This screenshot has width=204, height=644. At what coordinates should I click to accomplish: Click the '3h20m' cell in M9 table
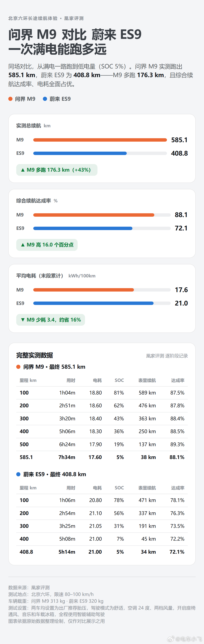tap(67, 418)
